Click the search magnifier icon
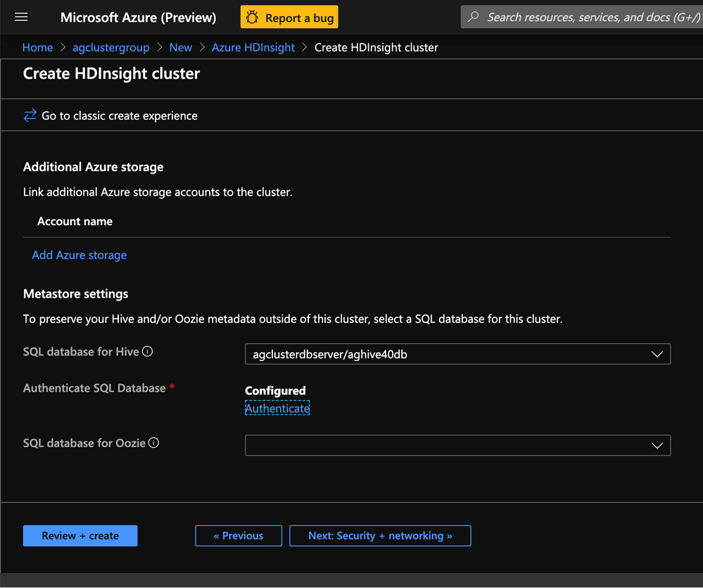 click(x=474, y=17)
